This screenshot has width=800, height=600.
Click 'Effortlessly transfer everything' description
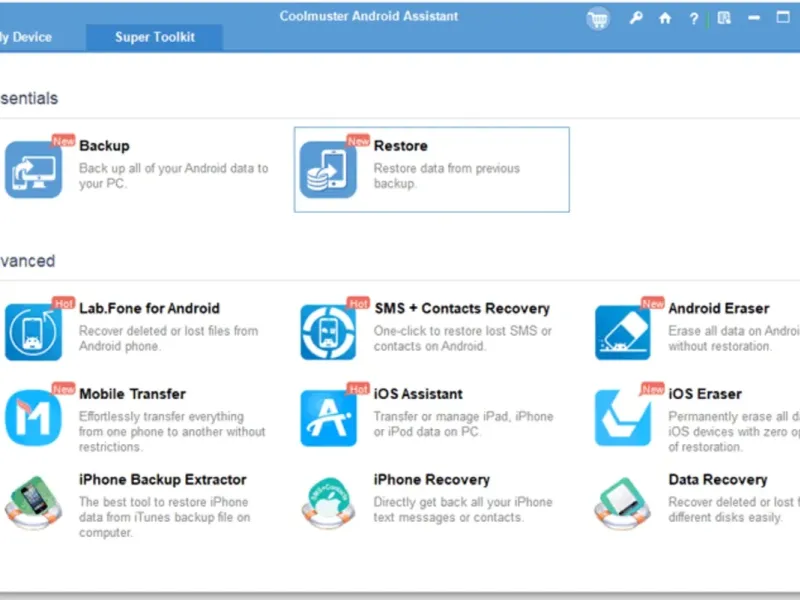[172, 432]
